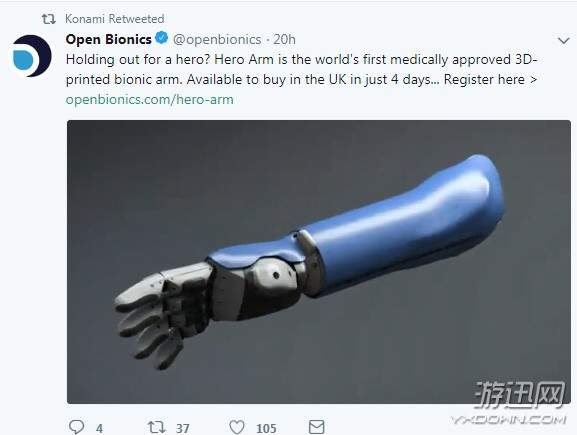Send tweet via direct message envelope
Image resolution: width=577 pixels, height=435 pixels.
click(316, 427)
